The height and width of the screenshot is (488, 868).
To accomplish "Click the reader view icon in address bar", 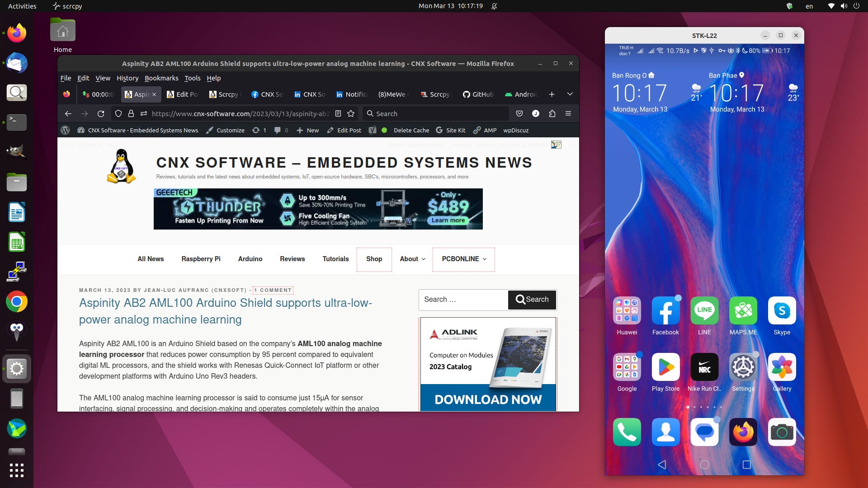I will pyautogui.click(x=337, y=113).
